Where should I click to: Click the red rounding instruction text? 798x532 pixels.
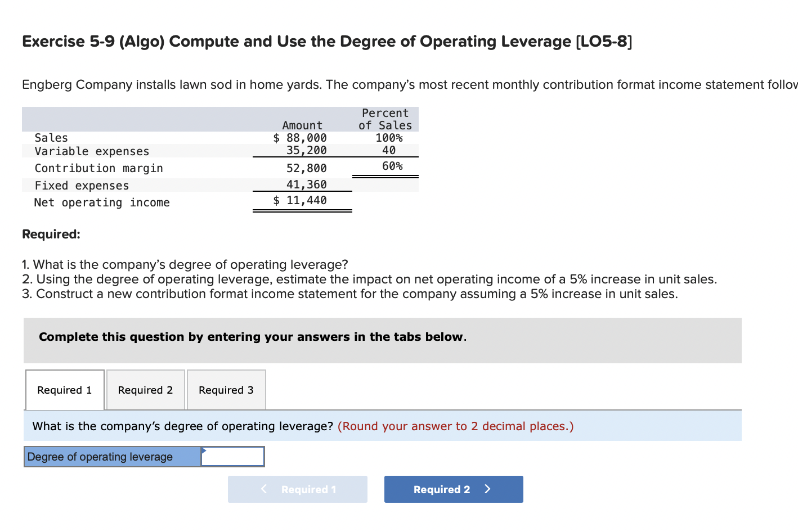[455, 426]
